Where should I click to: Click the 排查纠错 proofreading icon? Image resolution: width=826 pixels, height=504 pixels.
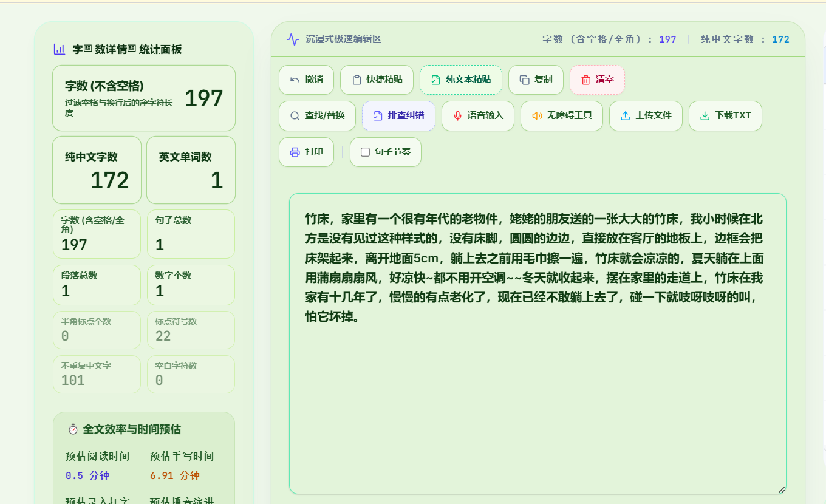(x=378, y=115)
